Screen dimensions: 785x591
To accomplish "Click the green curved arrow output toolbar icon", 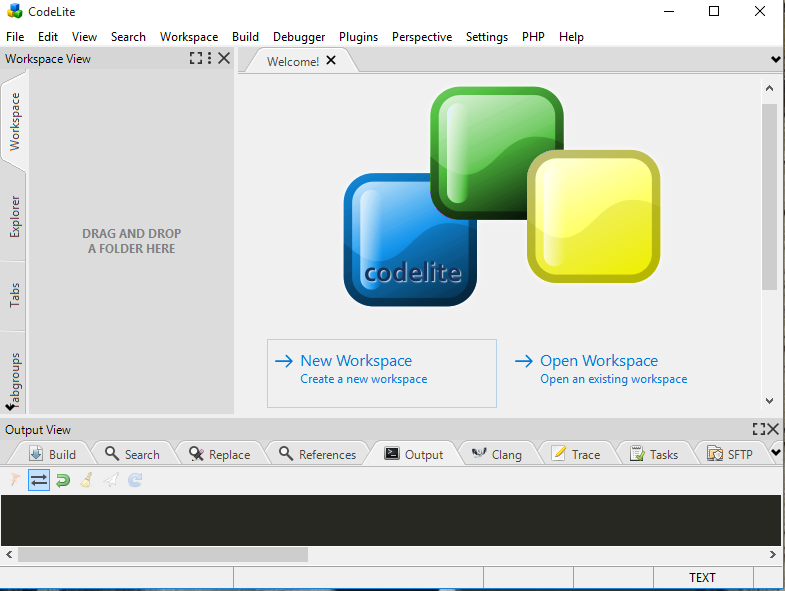I will (x=63, y=480).
